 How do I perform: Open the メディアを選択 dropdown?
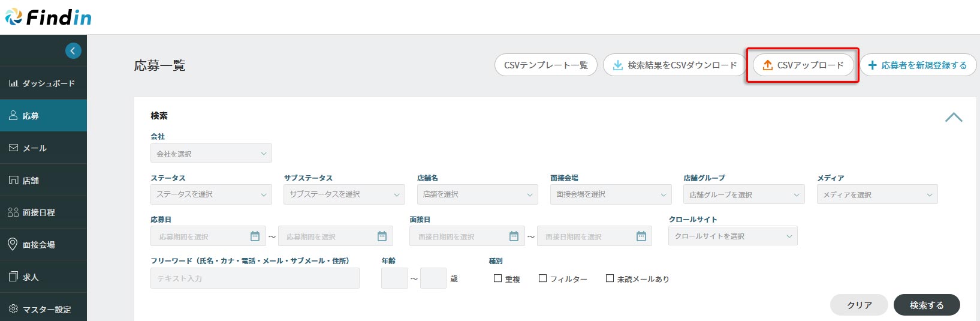[x=877, y=194]
